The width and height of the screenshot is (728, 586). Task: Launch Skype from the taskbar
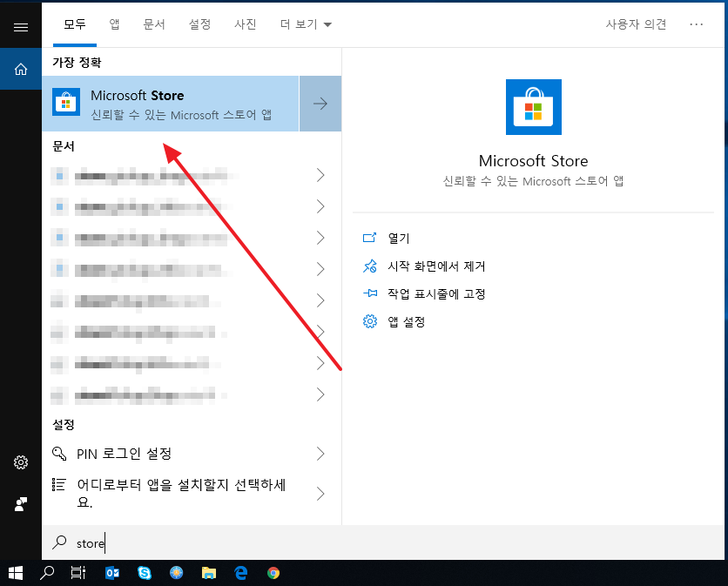coord(145,573)
